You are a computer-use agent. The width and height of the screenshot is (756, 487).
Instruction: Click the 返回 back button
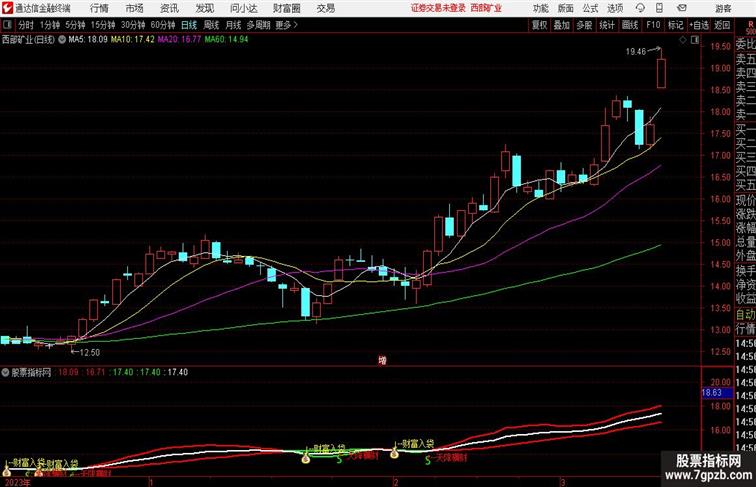[x=722, y=25]
